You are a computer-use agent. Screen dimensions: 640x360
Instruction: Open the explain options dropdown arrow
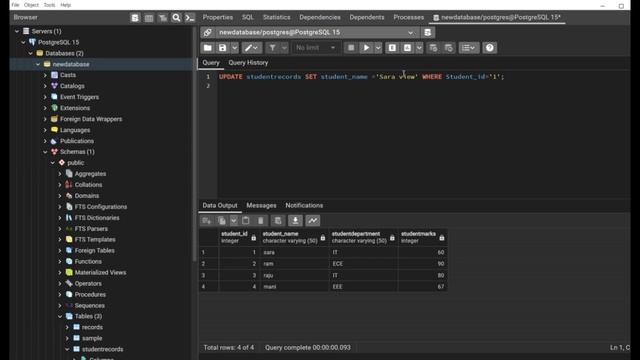419,48
